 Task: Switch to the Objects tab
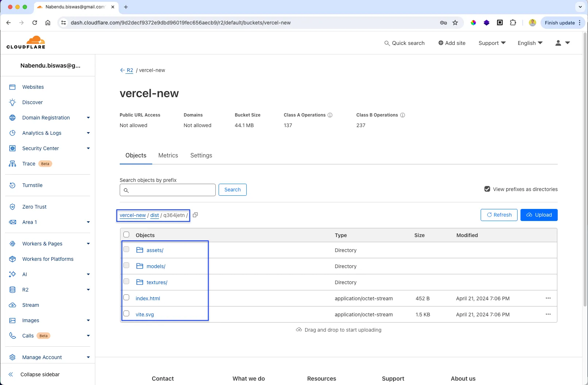[136, 155]
